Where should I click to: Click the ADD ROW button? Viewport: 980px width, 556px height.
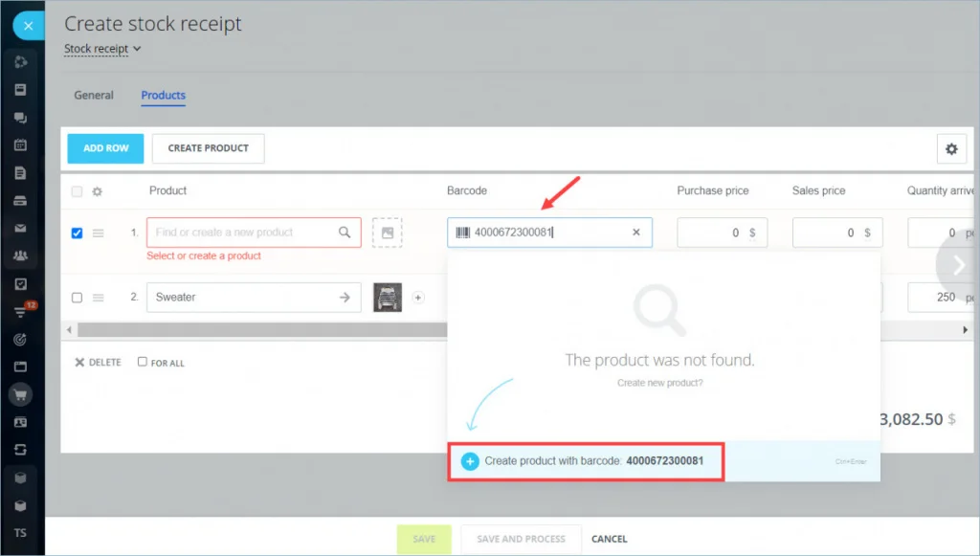[x=105, y=148]
